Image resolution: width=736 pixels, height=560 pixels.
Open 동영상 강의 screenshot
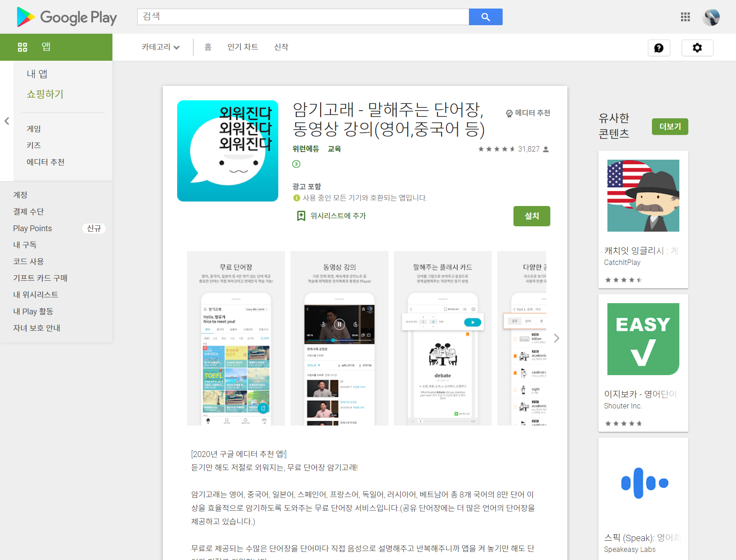click(x=339, y=338)
